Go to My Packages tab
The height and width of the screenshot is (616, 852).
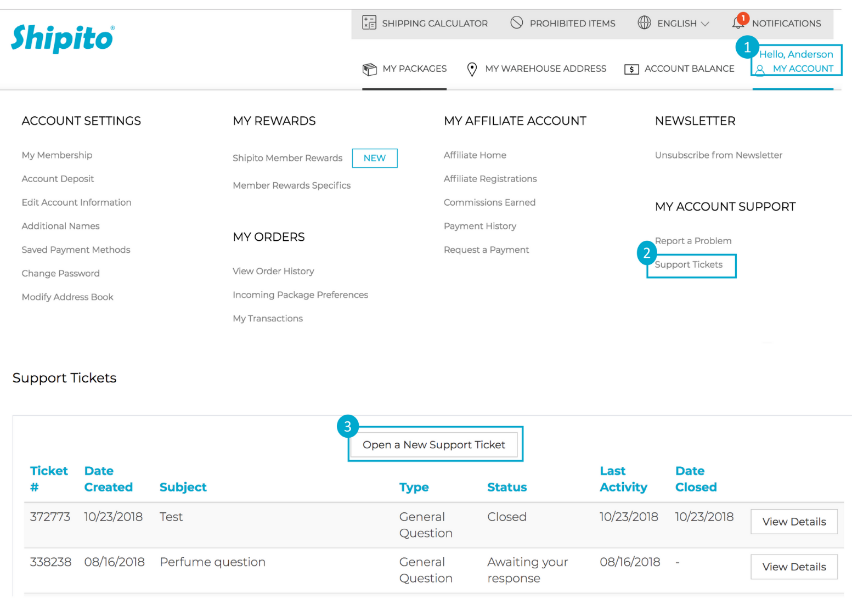click(x=414, y=69)
